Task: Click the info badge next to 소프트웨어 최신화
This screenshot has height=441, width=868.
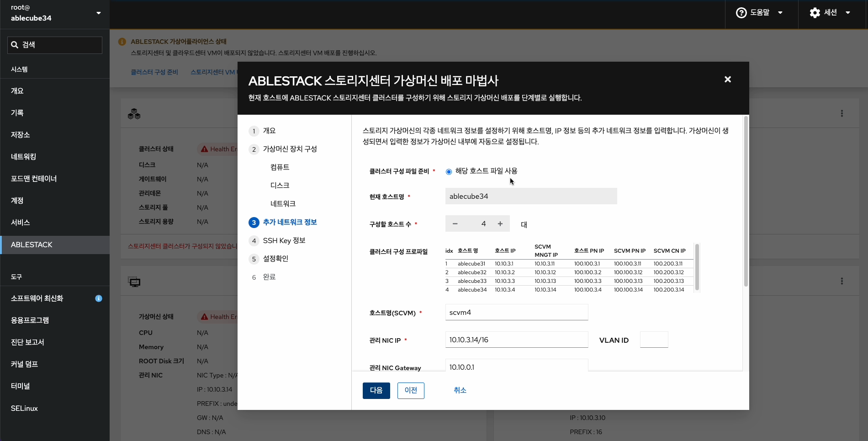Action: coord(98,298)
